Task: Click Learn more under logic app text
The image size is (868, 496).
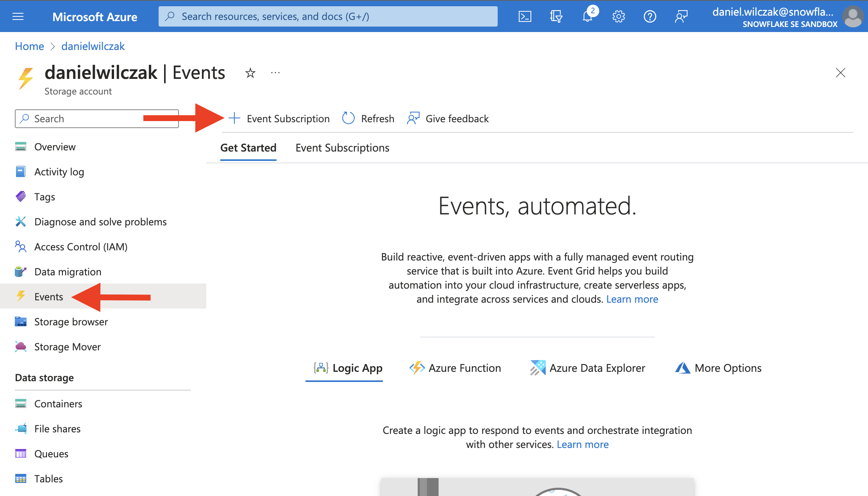Action: (582, 444)
